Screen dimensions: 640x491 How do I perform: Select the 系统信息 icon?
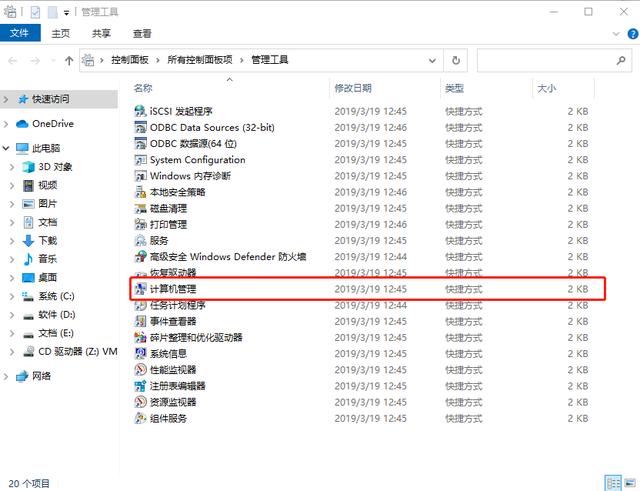click(140, 353)
